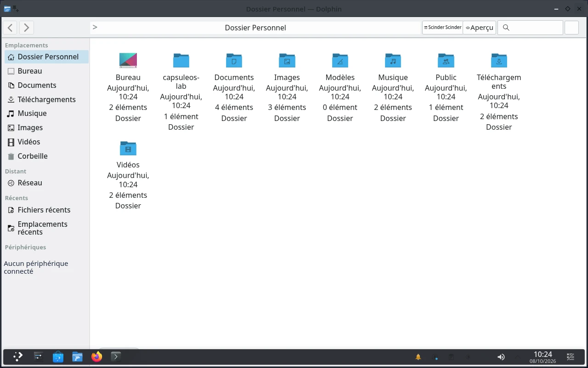The image size is (588, 368).
Task: Click the search field in the toolbar
Action: pyautogui.click(x=530, y=28)
